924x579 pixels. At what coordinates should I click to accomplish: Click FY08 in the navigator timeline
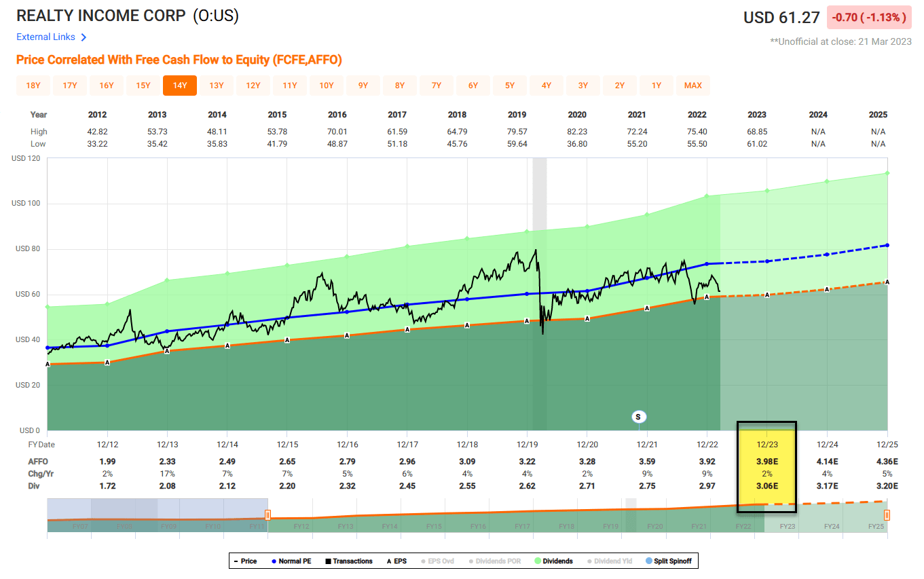pyautogui.click(x=124, y=526)
